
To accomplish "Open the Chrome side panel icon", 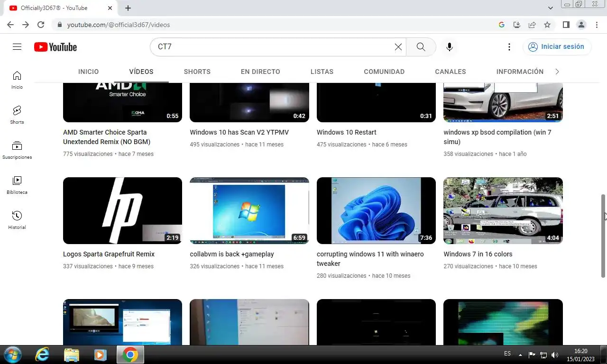I will 566,25.
